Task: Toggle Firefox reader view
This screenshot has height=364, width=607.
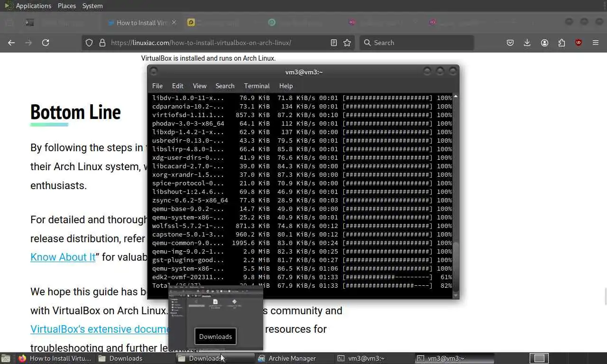Action: (334, 43)
